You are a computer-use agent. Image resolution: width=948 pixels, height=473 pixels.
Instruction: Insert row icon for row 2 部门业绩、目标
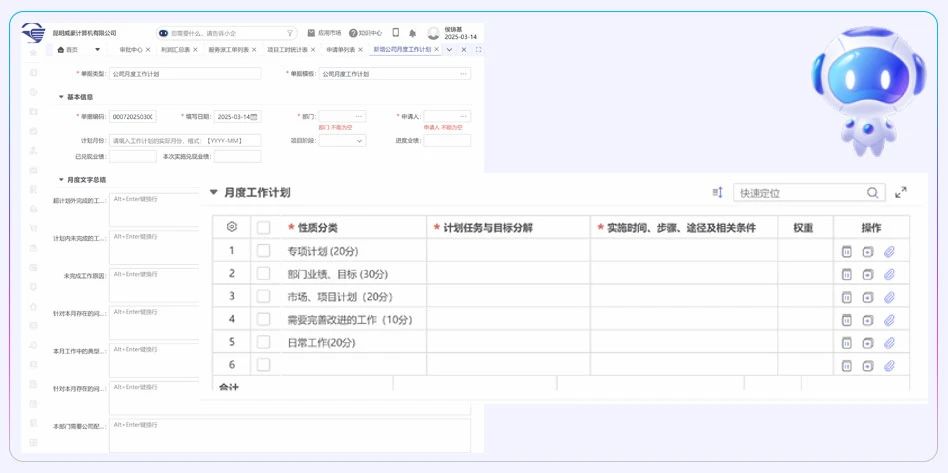868,274
